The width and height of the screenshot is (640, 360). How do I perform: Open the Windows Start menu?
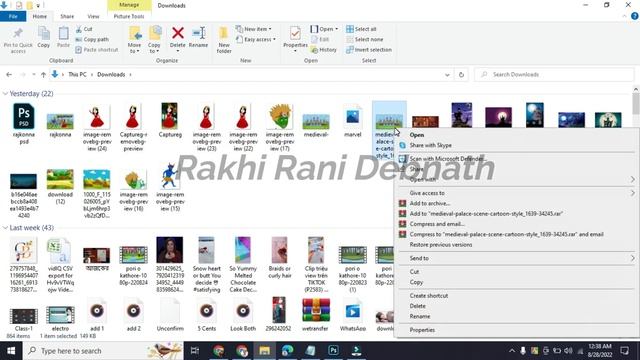[x=11, y=351]
